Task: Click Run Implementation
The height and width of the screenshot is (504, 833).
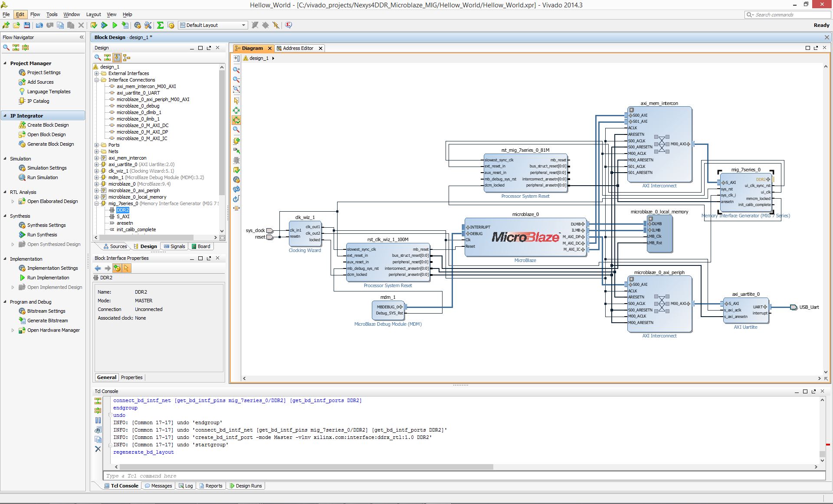Action: click(48, 278)
